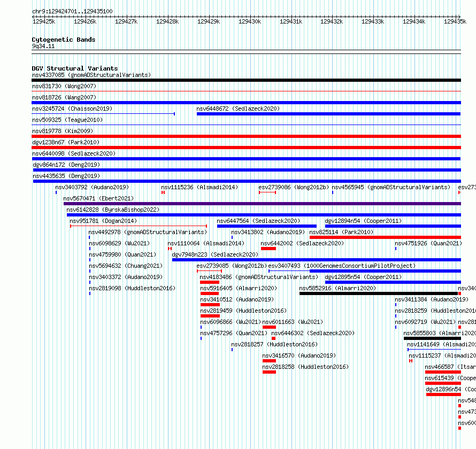Click the 129427k ruler tick label
Image resolution: width=476 pixels, height=449 pixels.
click(126, 21)
